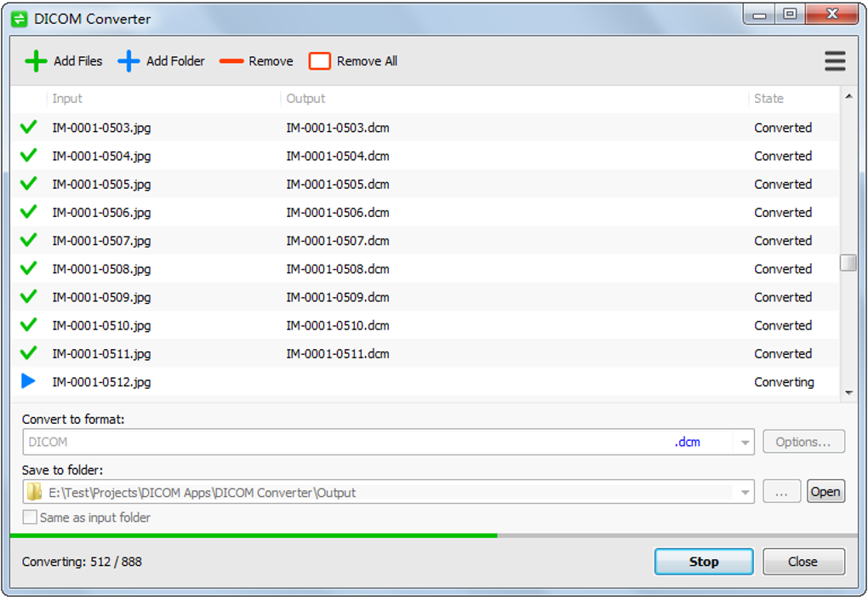Viewport: 868px width, 600px height.
Task: Click the green conversion progress bar
Action: 254,535
